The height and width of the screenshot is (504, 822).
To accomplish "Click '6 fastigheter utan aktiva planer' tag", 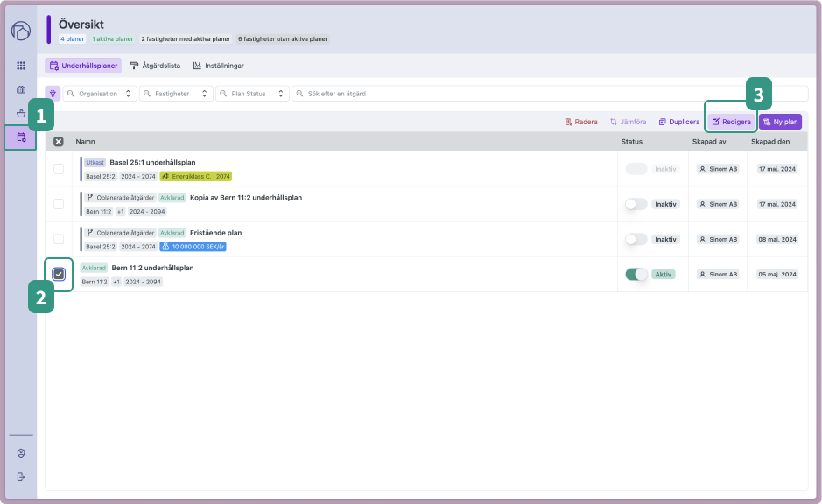I will pyautogui.click(x=283, y=38).
